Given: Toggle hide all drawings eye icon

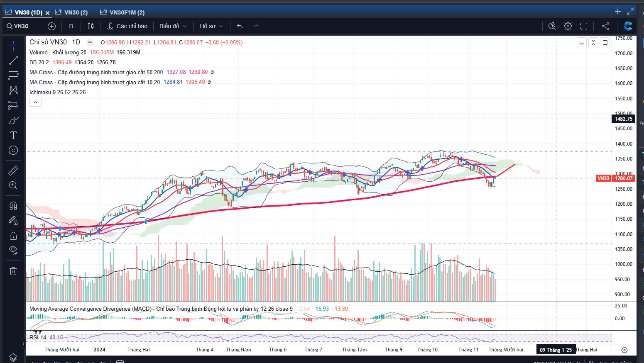Looking at the screenshot, I should (x=13, y=251).
